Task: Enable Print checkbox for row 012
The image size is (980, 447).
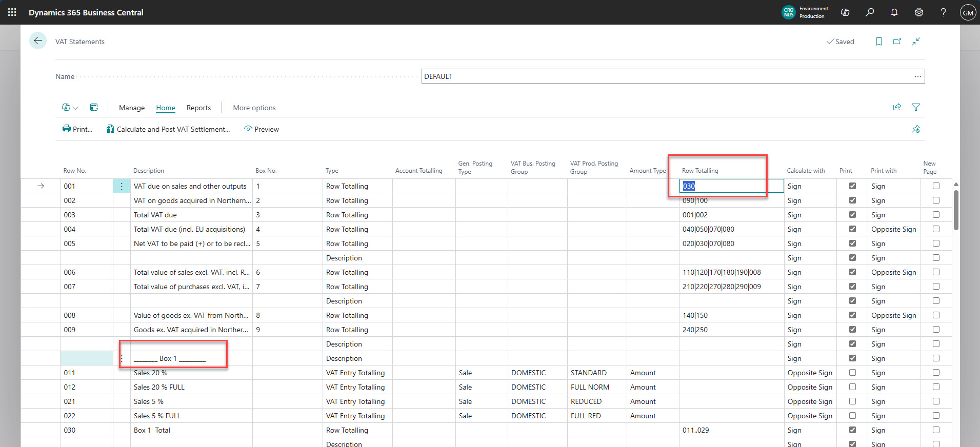Action: pos(852,387)
